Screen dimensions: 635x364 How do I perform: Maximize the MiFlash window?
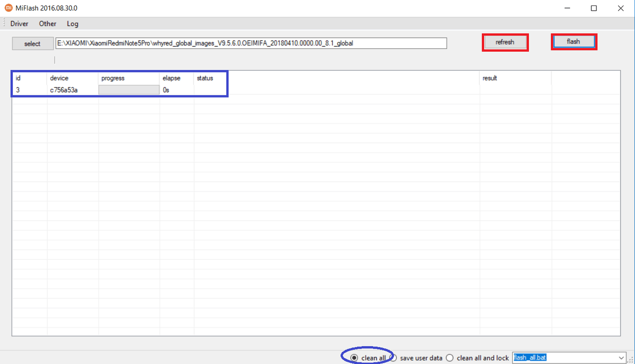click(594, 8)
